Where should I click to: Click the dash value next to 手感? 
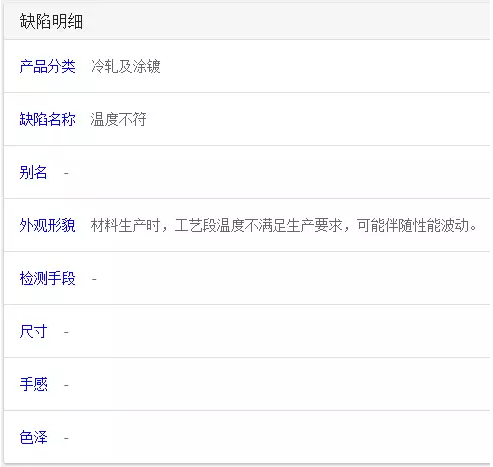[66, 385]
